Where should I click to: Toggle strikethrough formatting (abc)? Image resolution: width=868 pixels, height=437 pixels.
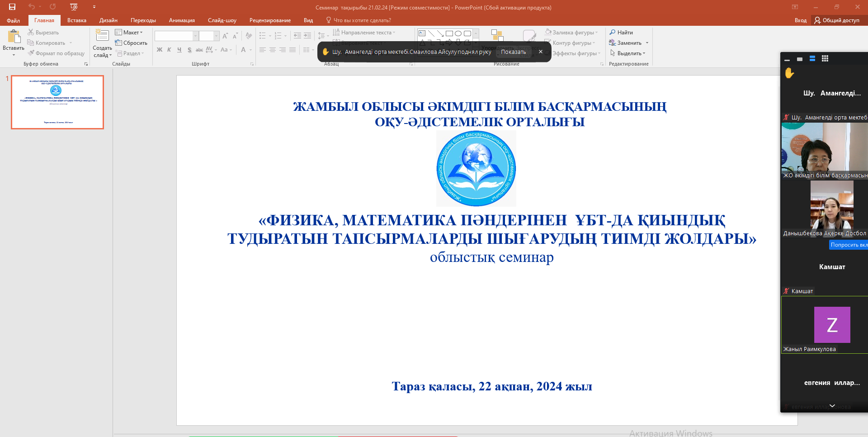[x=199, y=50]
